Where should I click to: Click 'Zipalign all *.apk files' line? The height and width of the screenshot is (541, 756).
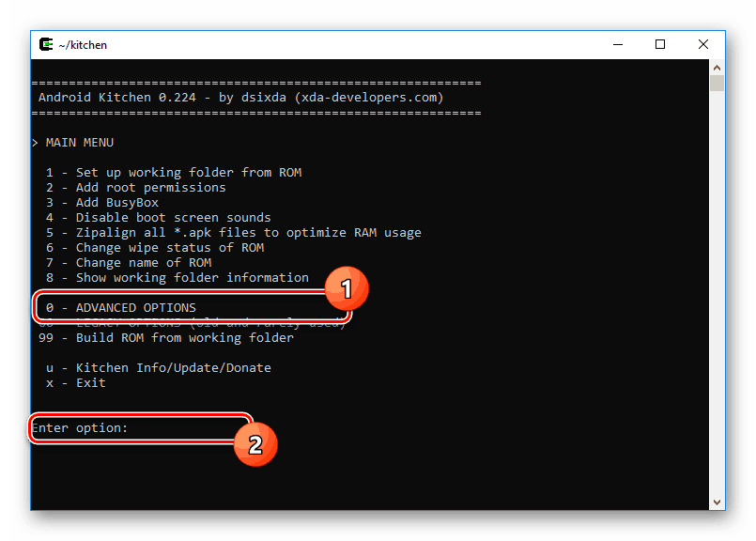coord(233,232)
